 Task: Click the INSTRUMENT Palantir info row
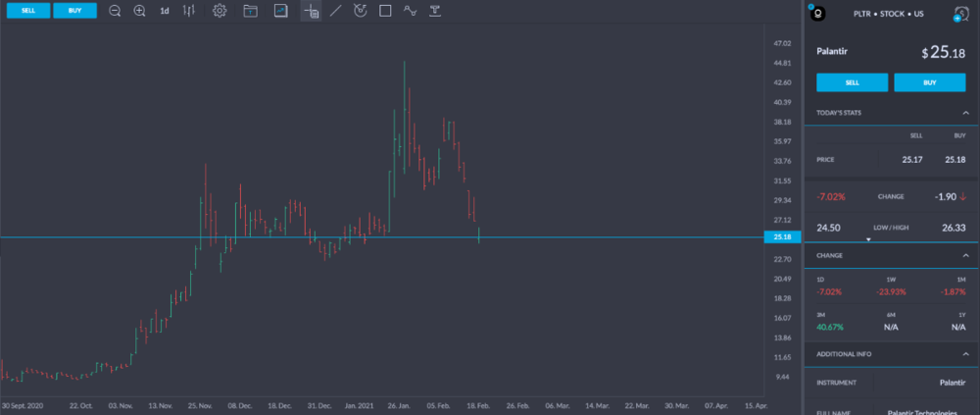(x=891, y=383)
